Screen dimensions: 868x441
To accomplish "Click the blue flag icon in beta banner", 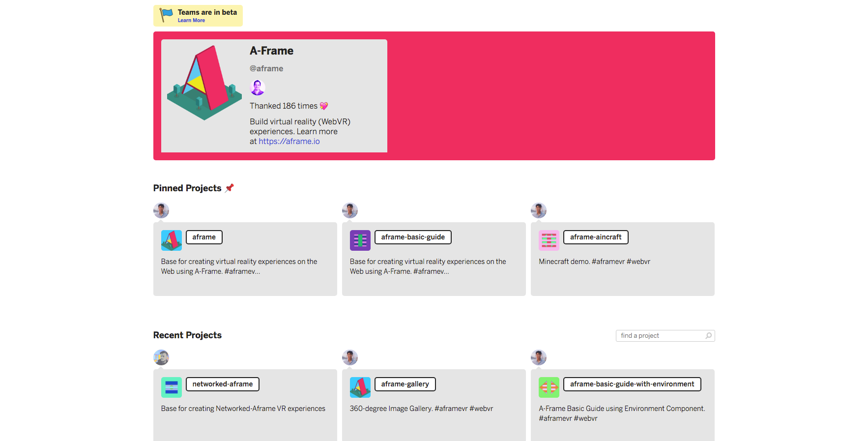I will (x=167, y=15).
